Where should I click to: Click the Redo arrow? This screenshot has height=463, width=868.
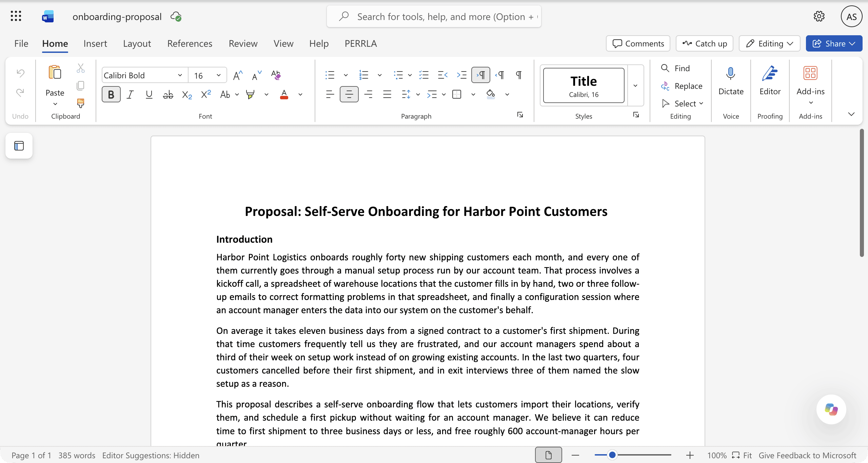point(20,92)
